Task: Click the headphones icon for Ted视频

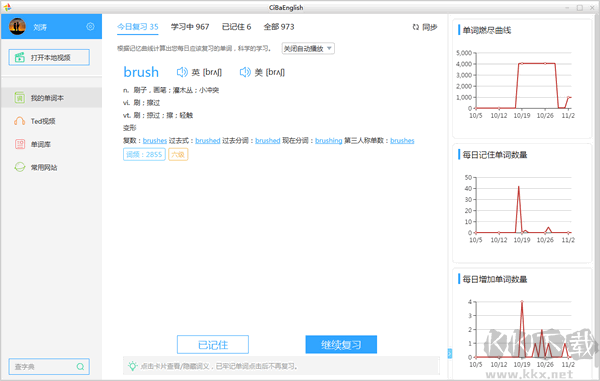Action: [20, 121]
